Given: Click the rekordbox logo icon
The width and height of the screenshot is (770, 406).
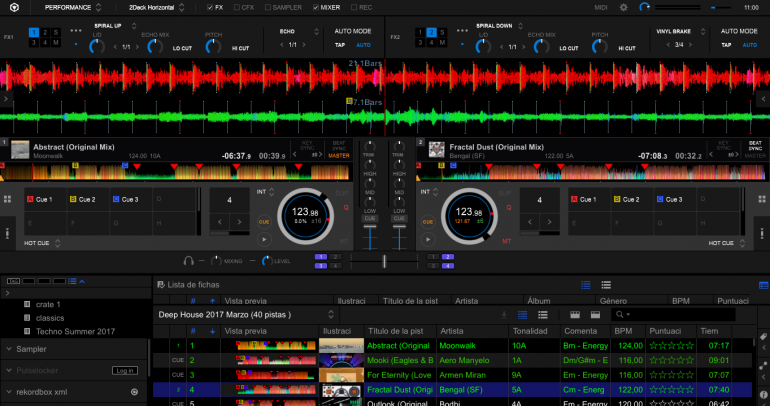Looking at the screenshot, I should [x=14, y=7].
